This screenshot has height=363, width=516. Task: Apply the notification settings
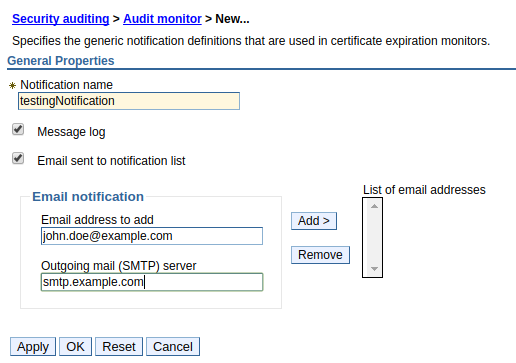(33, 347)
